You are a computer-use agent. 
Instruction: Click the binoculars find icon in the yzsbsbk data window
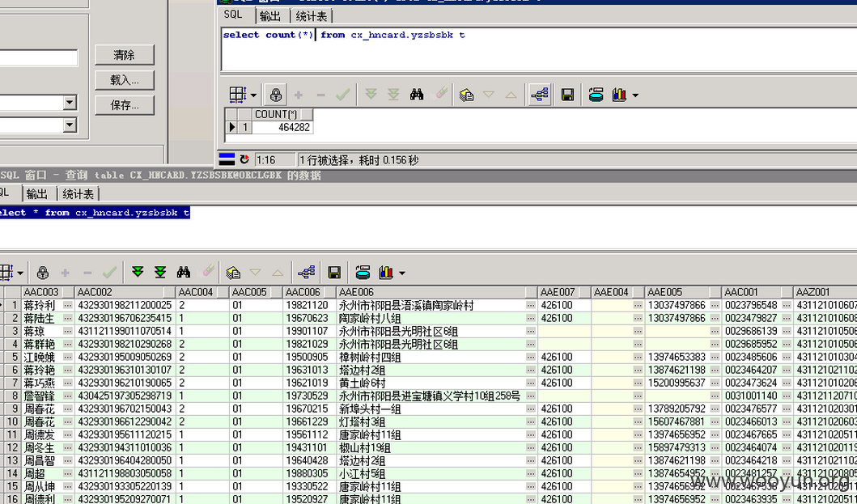[x=184, y=272]
